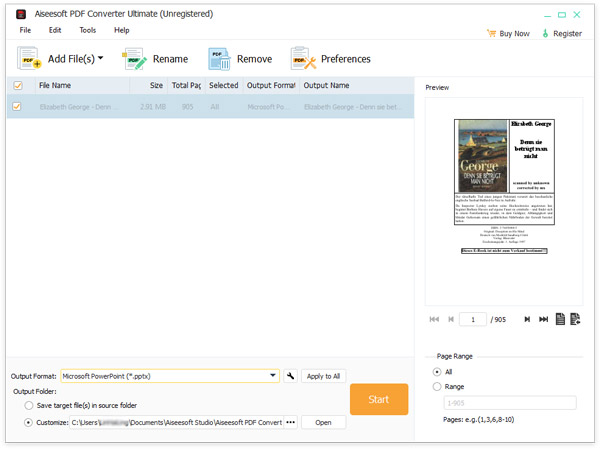Viewport: 600px width, 449px height.
Task: Browse output folder with three-dot button
Action: pos(291,422)
